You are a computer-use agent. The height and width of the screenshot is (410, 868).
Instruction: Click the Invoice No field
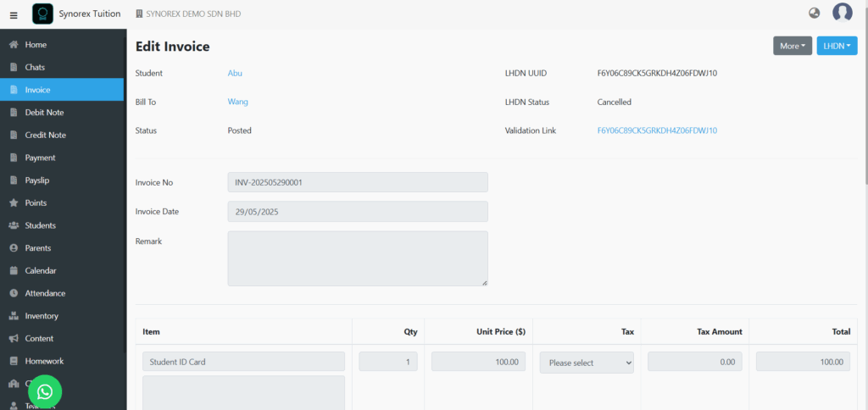358,182
